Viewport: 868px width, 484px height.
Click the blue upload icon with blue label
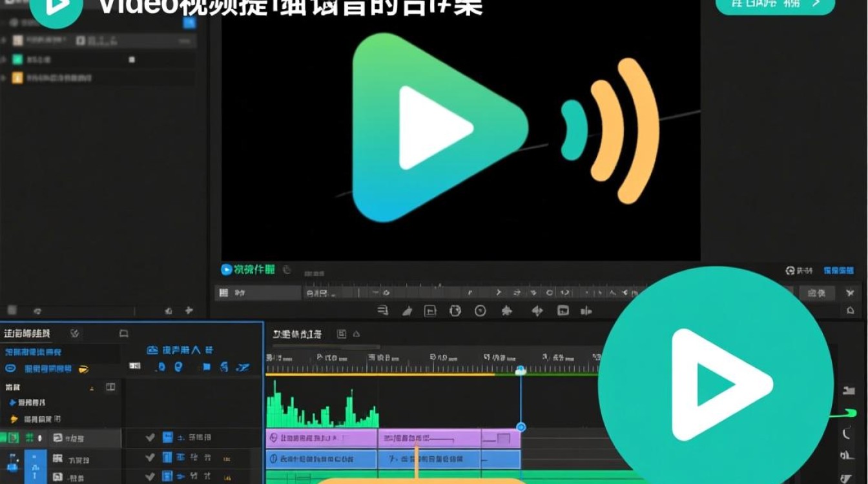(180, 350)
